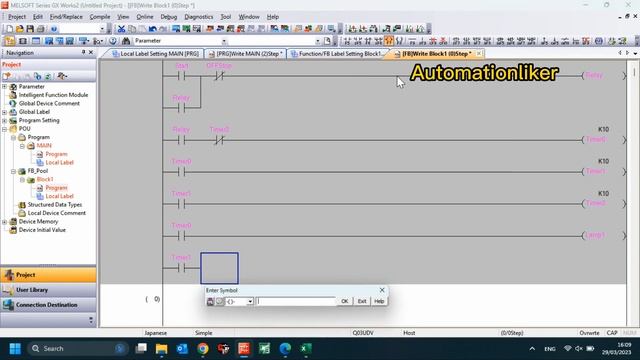Select the Connection Destination pane button
Viewport: 640px width, 360px height.
(x=49, y=305)
